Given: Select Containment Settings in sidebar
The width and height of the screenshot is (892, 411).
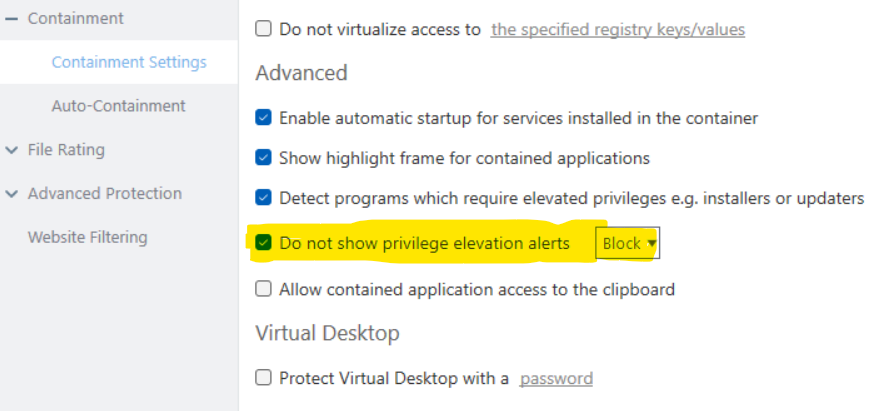Looking at the screenshot, I should pyautogui.click(x=129, y=62).
